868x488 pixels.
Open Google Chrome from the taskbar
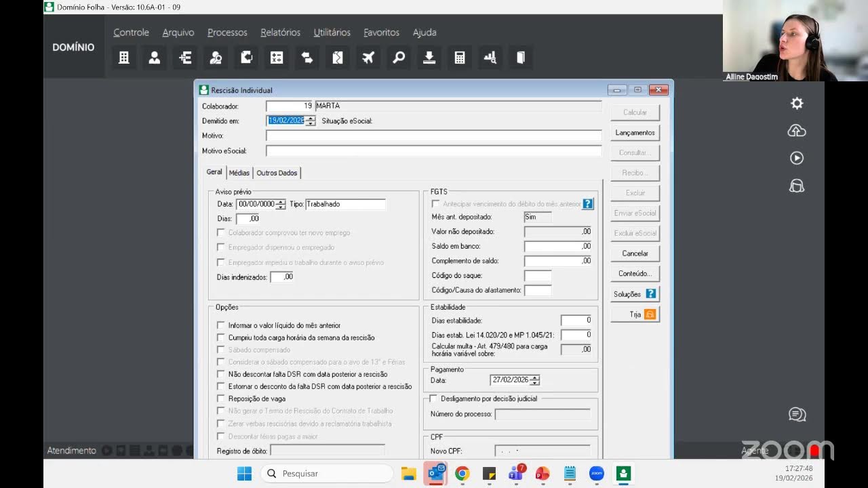(462, 474)
